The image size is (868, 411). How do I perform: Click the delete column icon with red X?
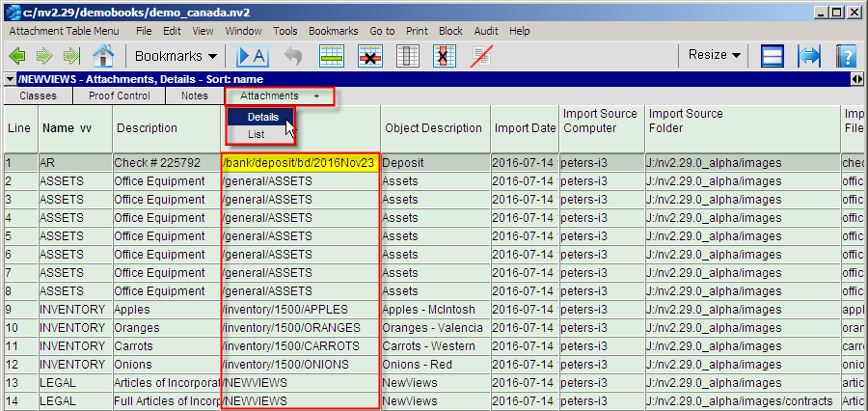(x=442, y=55)
